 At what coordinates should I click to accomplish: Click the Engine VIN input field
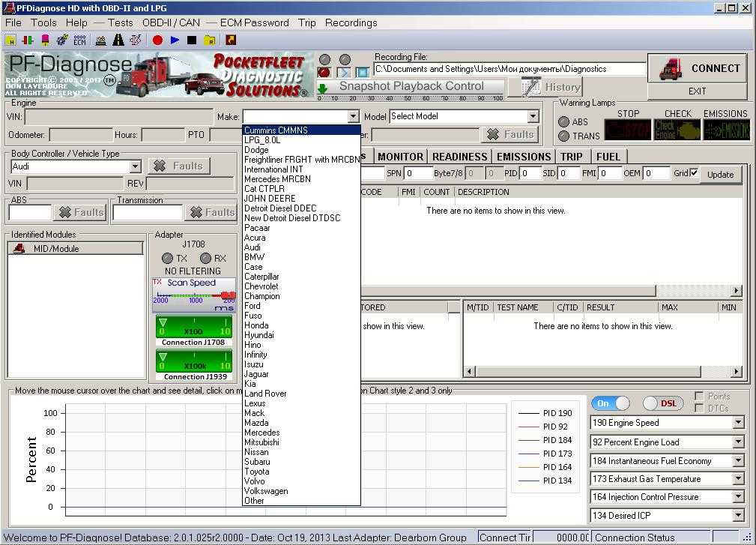[x=119, y=117]
